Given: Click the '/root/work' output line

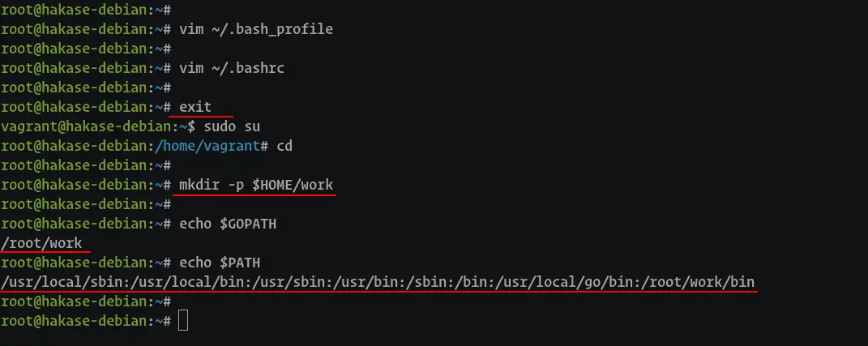Looking at the screenshot, I should coord(41,243).
